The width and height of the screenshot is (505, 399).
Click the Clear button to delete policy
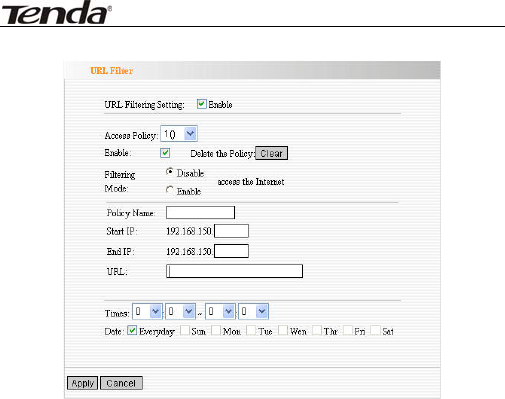(x=271, y=153)
